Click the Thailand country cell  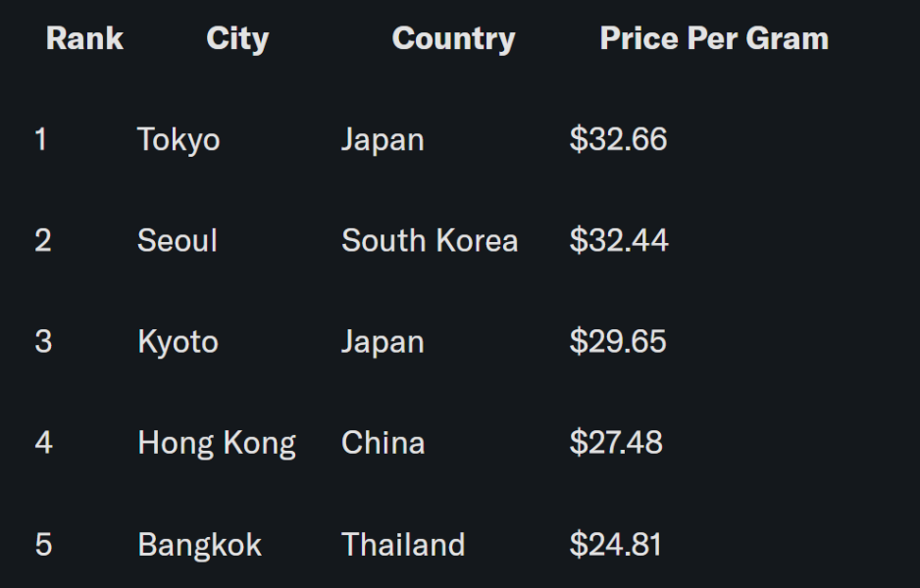pos(403,545)
